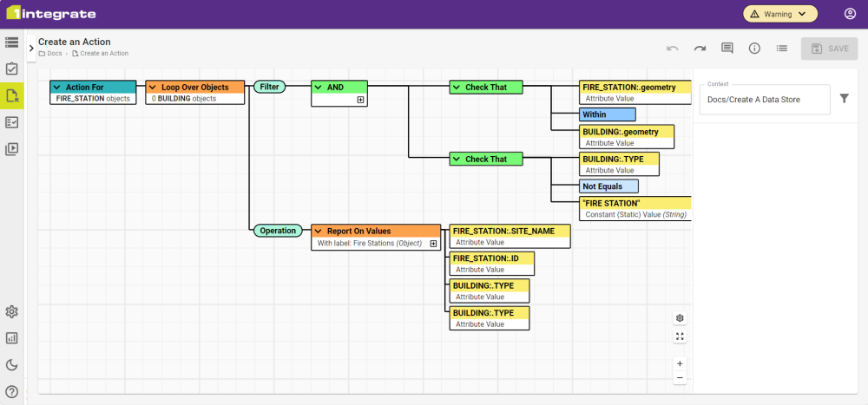Screen dimensions: 868x405
Task: Open the user account profile icon
Action: coord(850,14)
